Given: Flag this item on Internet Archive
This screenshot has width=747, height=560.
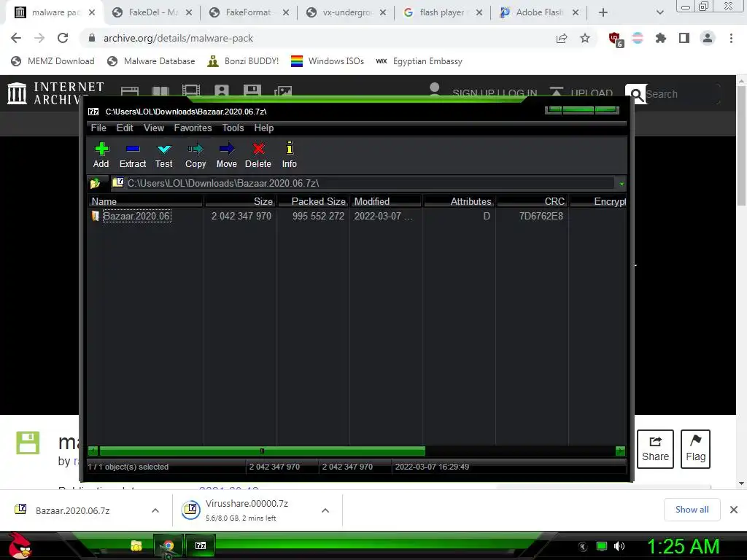Looking at the screenshot, I should pos(695,449).
